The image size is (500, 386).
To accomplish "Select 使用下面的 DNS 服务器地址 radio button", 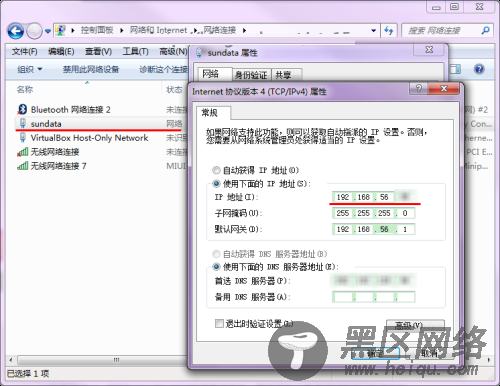I will tap(216, 267).
